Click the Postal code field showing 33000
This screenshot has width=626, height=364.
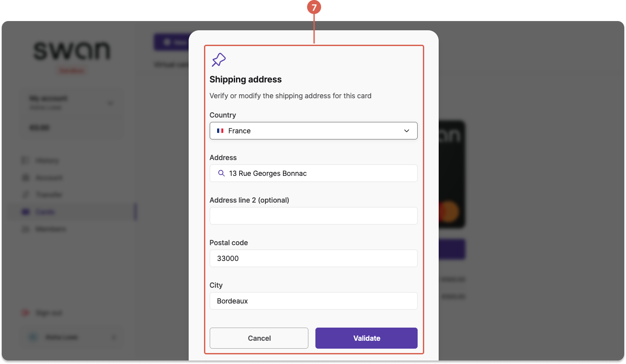(313, 258)
